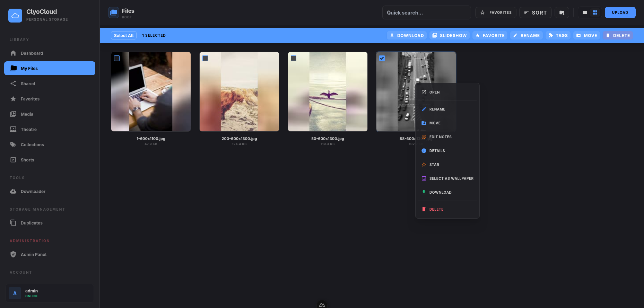This screenshot has height=308, width=644.
Task: Switch to grid view icon
Action: point(595,12)
